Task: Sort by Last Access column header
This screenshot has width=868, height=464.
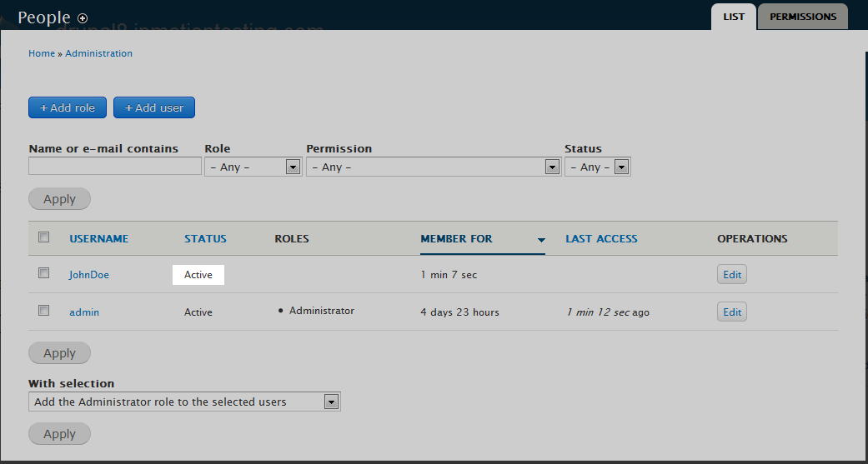Action: pyautogui.click(x=601, y=239)
